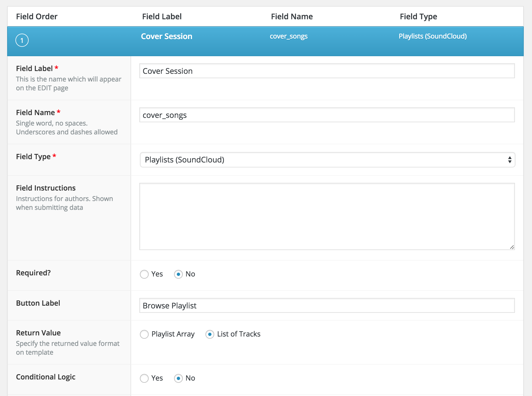Screen dimensions: 532x396
Task: Set Conditional Logic to No
Action: click(178, 378)
